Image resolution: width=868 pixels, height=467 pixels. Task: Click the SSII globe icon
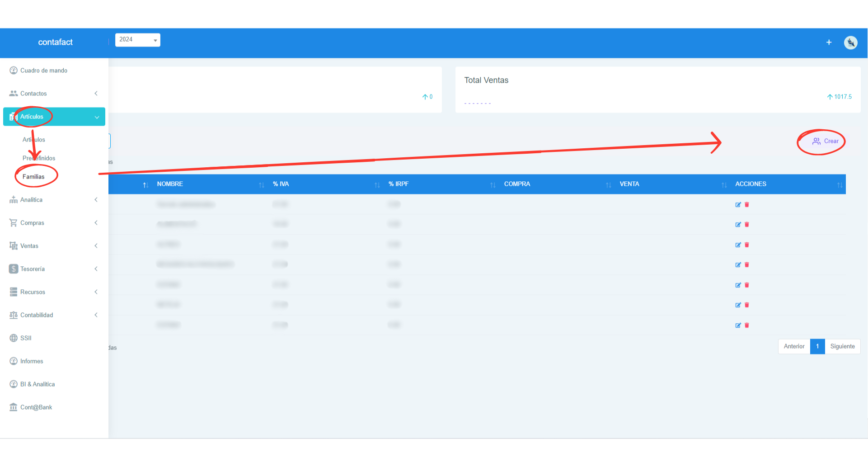coord(14,338)
